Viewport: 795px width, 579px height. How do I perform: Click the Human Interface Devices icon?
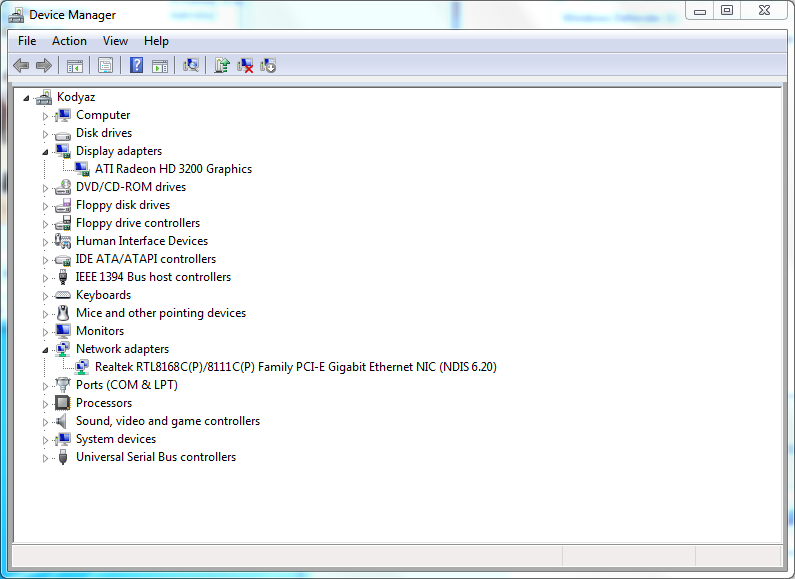tap(63, 241)
